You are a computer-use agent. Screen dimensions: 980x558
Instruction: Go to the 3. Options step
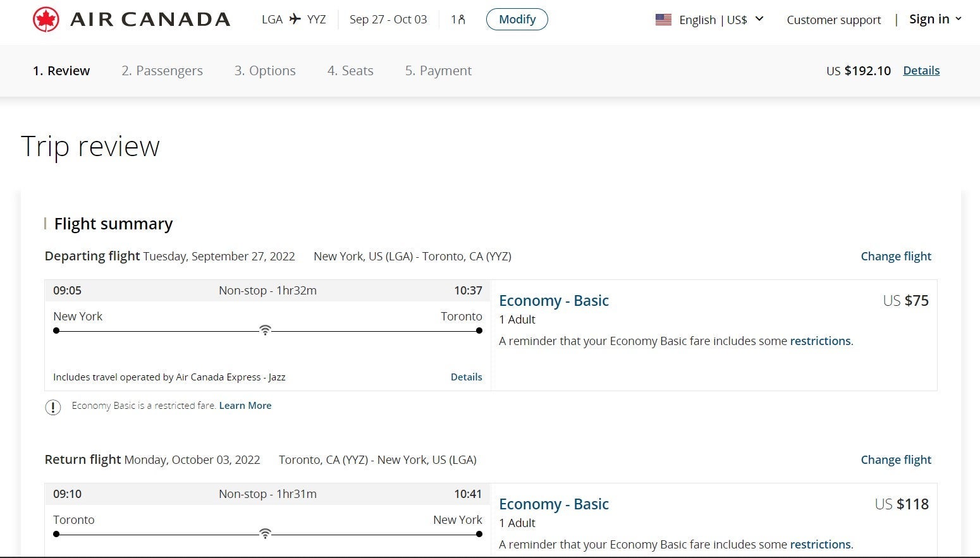pos(265,71)
